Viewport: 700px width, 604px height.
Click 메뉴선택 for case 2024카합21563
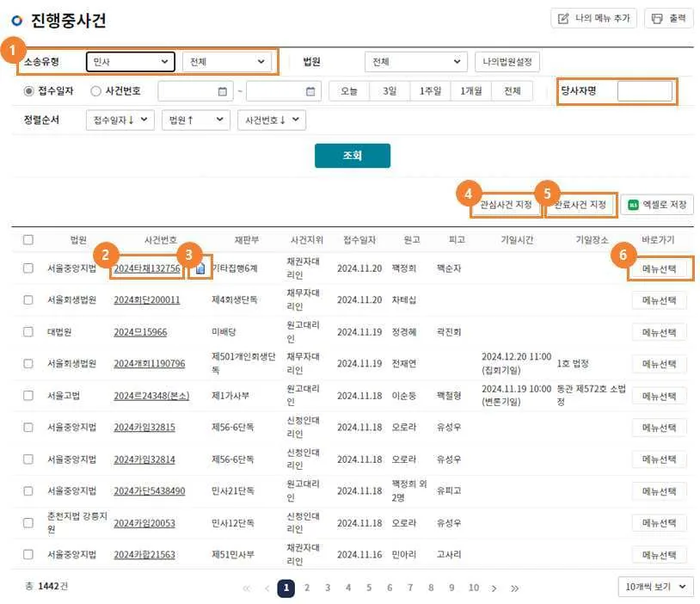point(659,555)
